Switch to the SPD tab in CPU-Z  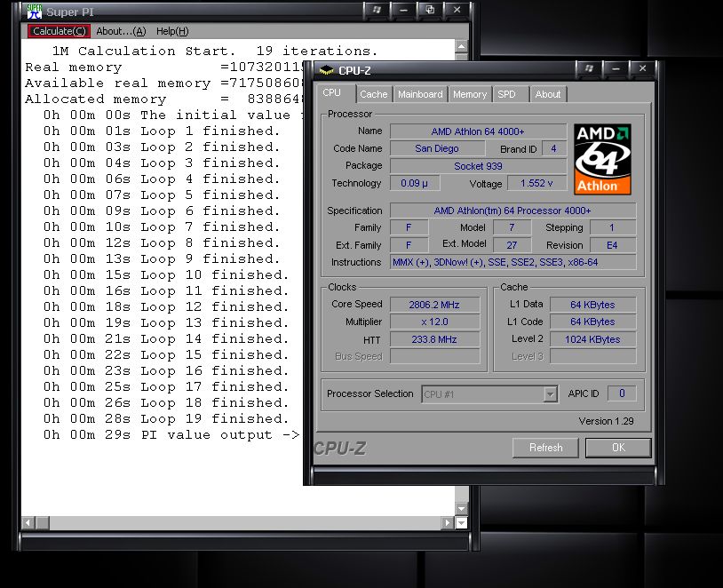coord(506,94)
